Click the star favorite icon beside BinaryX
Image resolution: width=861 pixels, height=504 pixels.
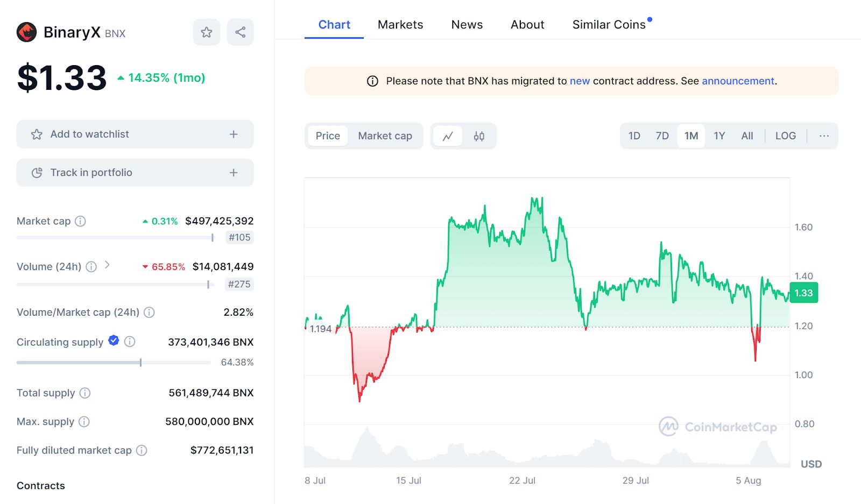207,32
